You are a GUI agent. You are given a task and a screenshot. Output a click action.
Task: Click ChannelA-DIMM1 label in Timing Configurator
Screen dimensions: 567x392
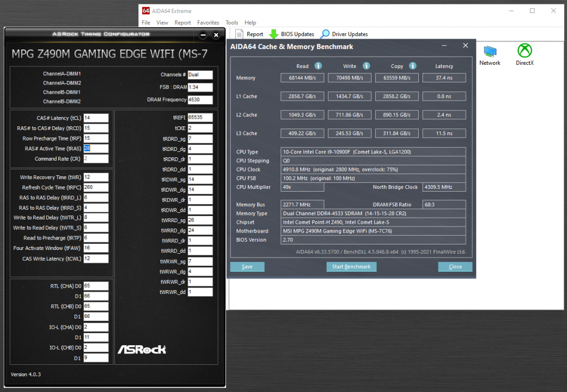[x=62, y=73]
